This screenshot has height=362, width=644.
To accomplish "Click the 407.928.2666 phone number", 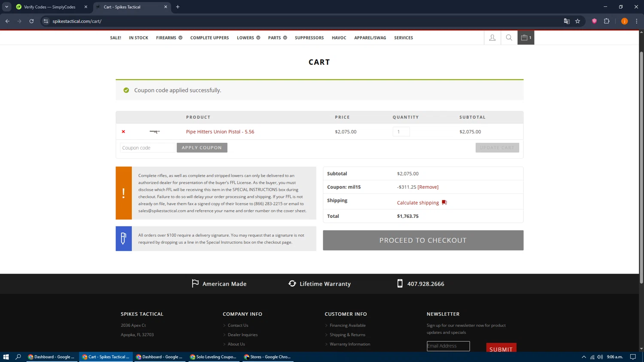I will pyautogui.click(x=425, y=284).
